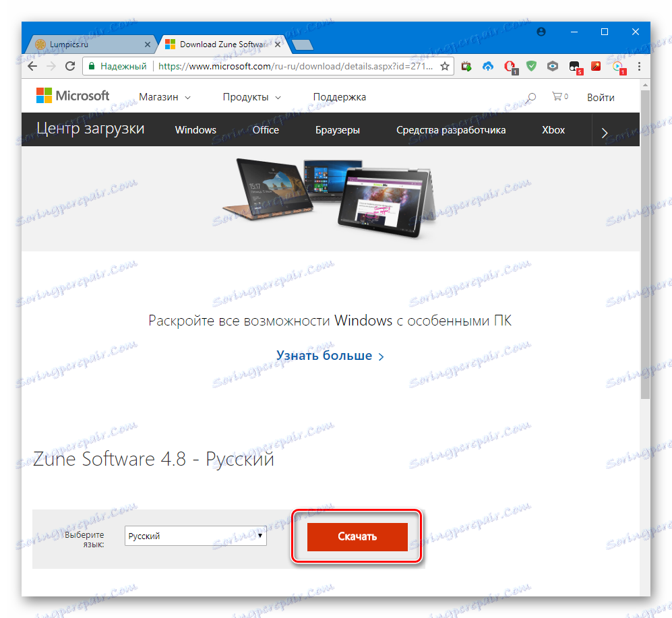
Task: Reload the current page
Action: [x=70, y=67]
